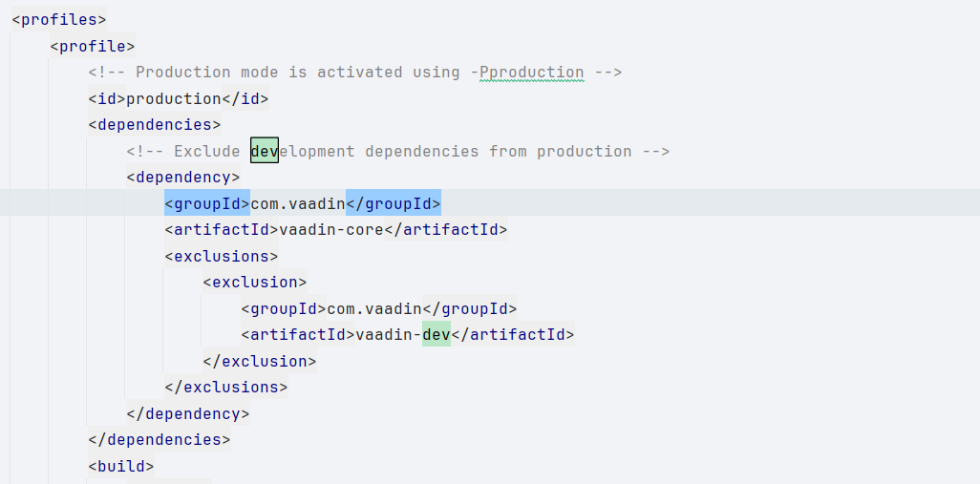Viewport: 980px width, 484px height.
Task: Click the closing exclusion tag
Action: click(x=259, y=361)
